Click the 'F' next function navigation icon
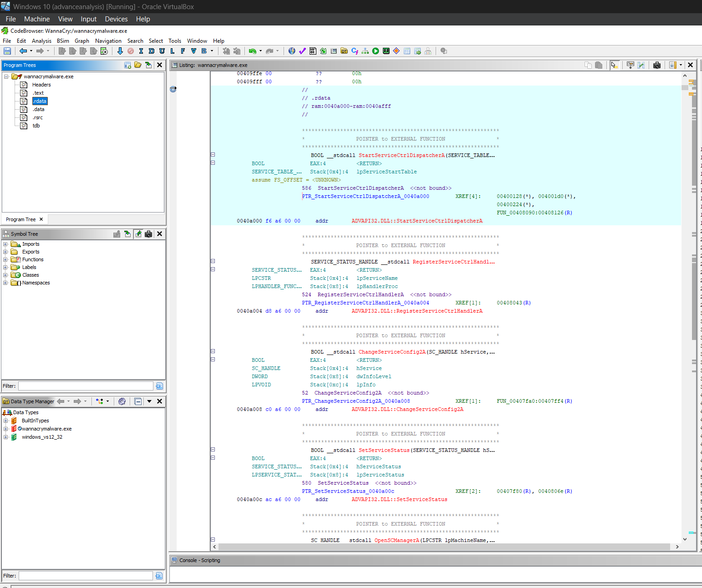Screen dimensions: 702x588 click(x=183, y=51)
